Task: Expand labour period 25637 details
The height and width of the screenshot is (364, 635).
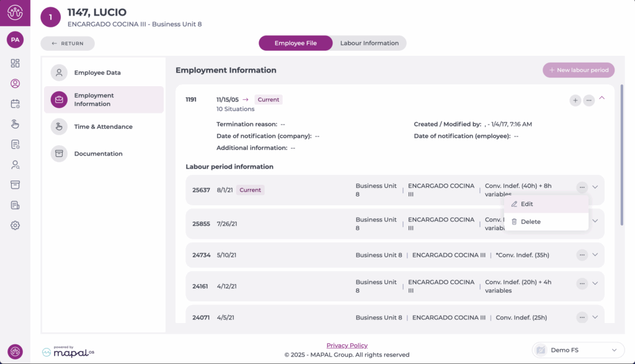Action: coord(595,187)
